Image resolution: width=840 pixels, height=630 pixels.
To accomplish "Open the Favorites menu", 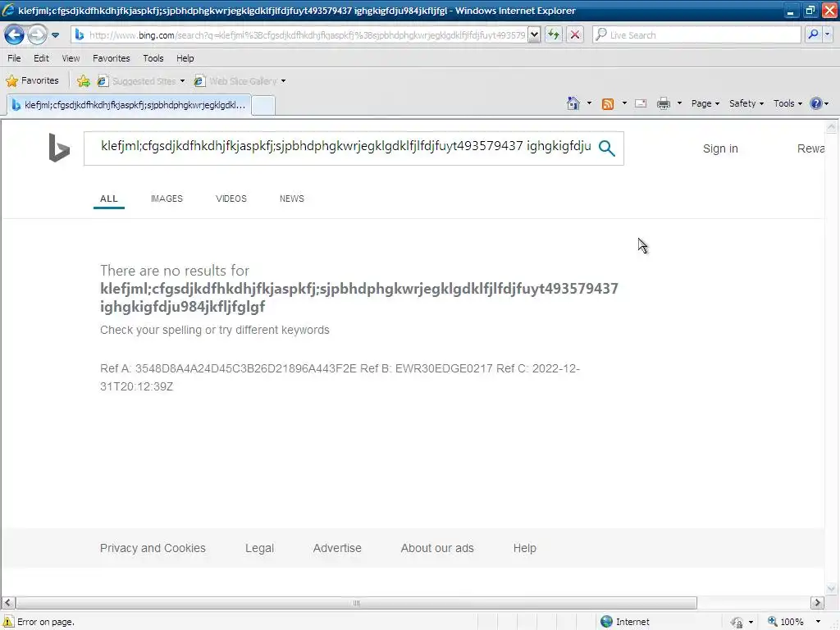I will point(112,58).
